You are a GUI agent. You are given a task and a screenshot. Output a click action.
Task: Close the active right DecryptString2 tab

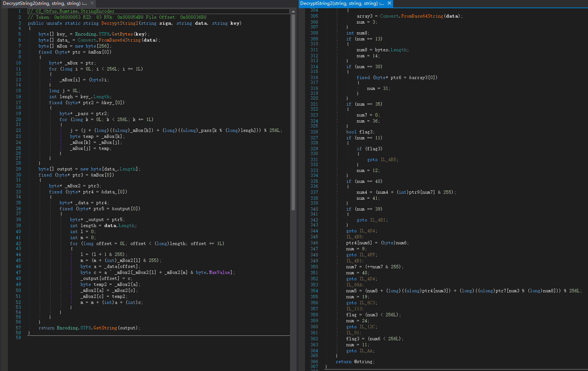(389, 3)
